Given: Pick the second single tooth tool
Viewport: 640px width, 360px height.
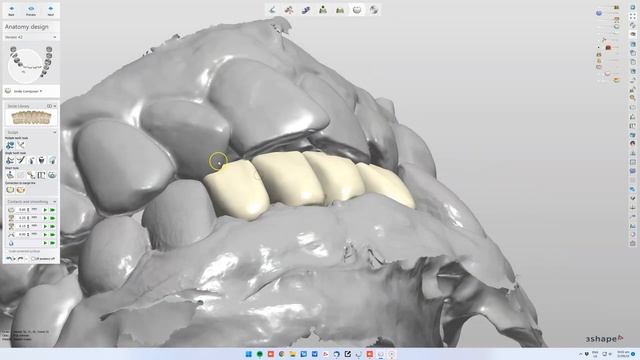Looking at the screenshot, I should pyautogui.click(x=21, y=160).
